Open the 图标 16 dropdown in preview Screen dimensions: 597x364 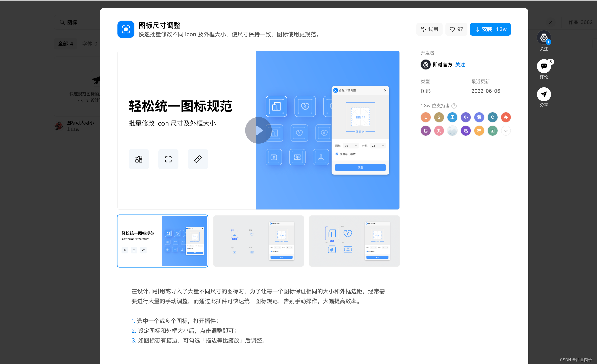(x=351, y=146)
